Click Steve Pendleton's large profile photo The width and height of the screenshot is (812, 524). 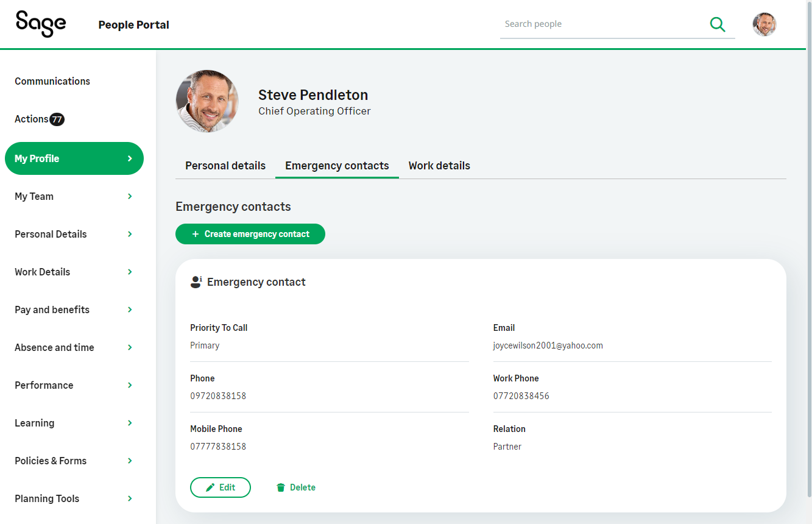click(207, 101)
